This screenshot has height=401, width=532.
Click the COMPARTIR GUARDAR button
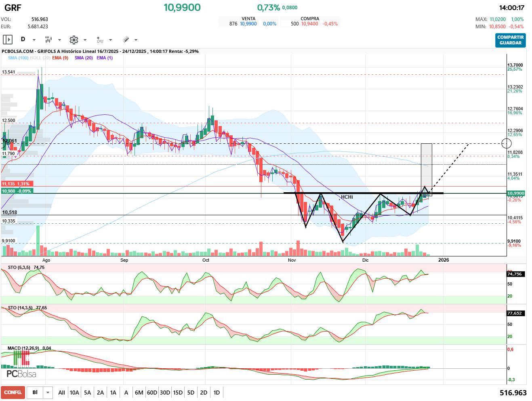(510, 40)
